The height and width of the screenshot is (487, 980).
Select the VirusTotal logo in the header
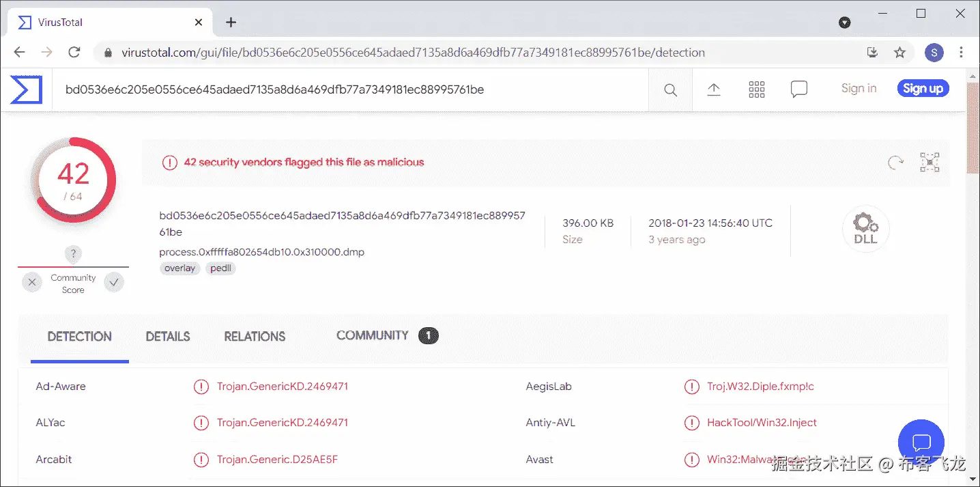pyautogui.click(x=25, y=89)
